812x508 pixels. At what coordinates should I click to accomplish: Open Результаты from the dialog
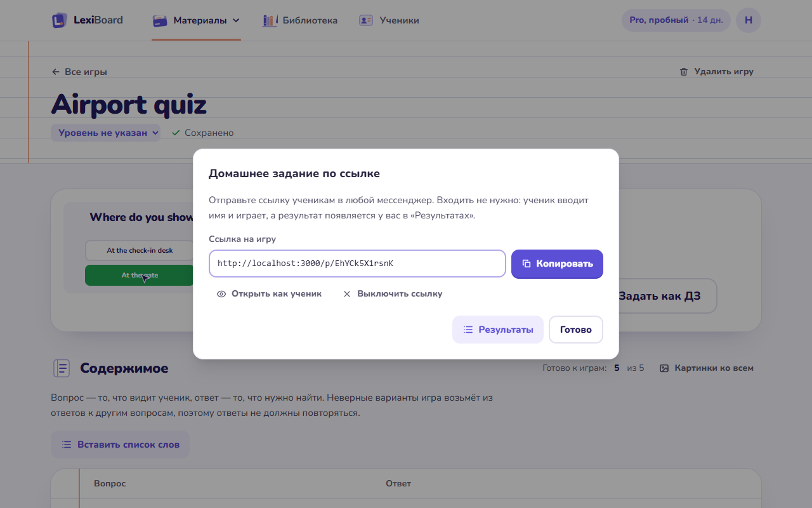pos(498,330)
